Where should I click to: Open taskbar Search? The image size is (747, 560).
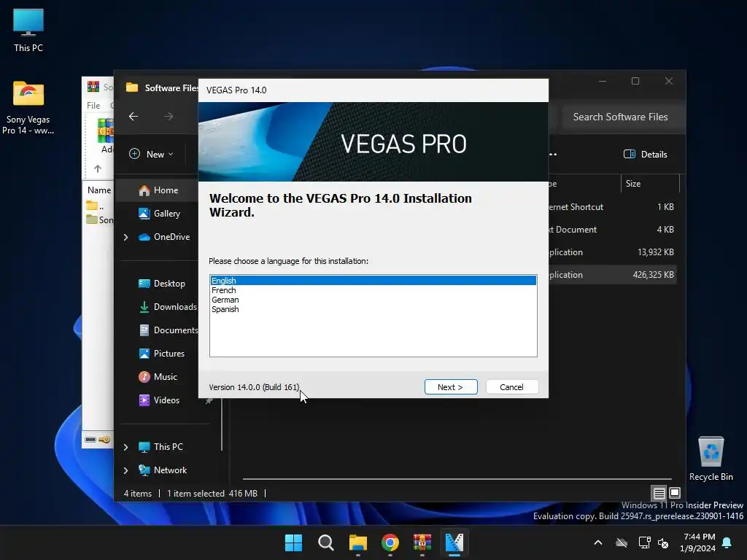click(326, 542)
